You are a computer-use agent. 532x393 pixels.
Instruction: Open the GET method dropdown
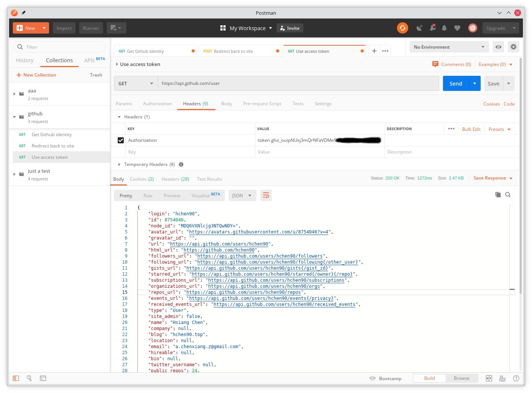pyautogui.click(x=136, y=84)
